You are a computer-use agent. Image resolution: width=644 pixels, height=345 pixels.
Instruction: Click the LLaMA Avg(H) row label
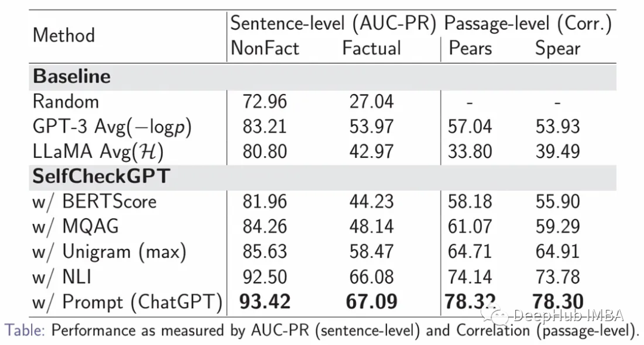[x=98, y=152]
